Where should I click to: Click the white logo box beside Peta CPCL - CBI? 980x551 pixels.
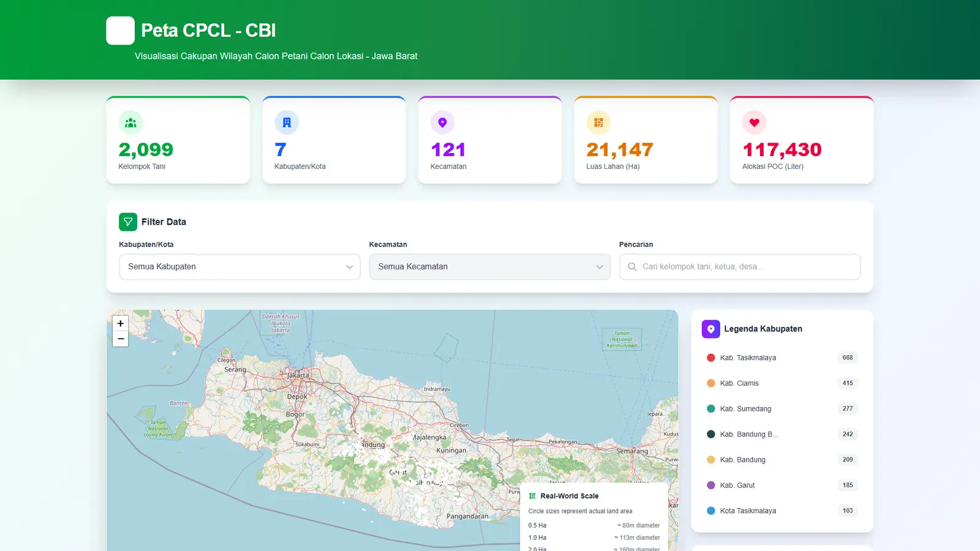[120, 31]
